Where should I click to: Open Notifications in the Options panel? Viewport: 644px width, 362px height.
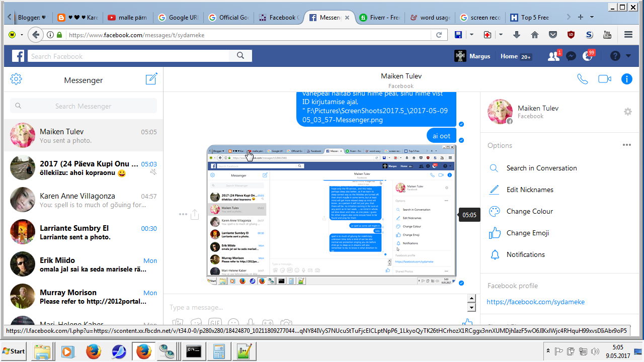(x=525, y=254)
